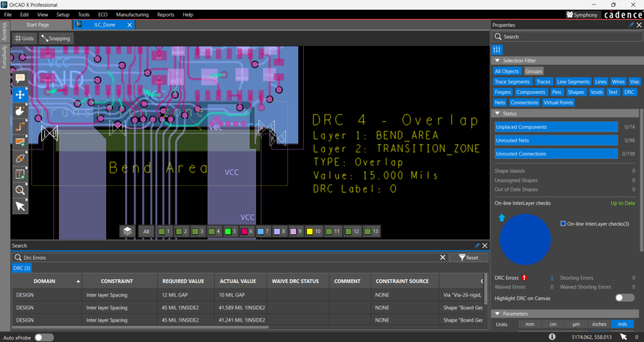Select layer 5 green color swatch
Viewport: 644px width, 342px height.
(228, 231)
